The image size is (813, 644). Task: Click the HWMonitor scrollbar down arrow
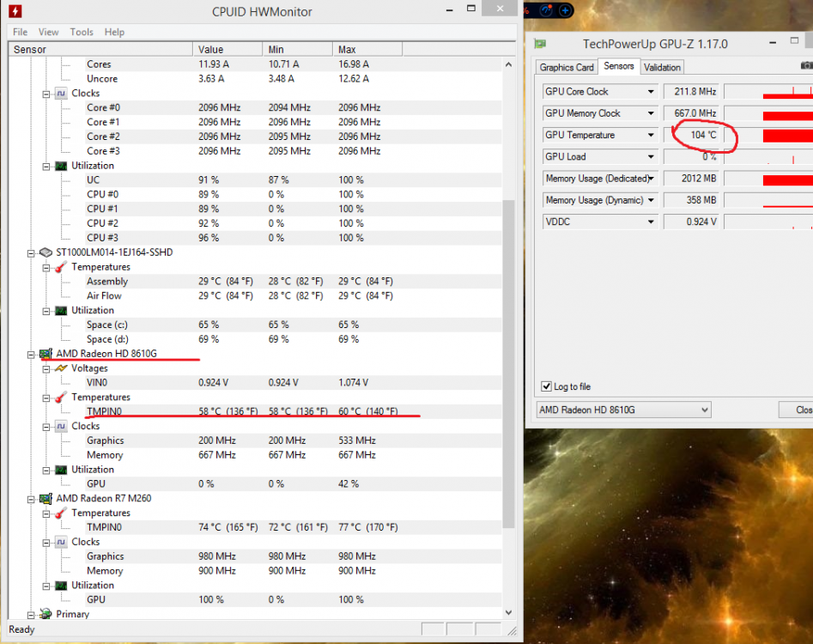click(x=509, y=611)
